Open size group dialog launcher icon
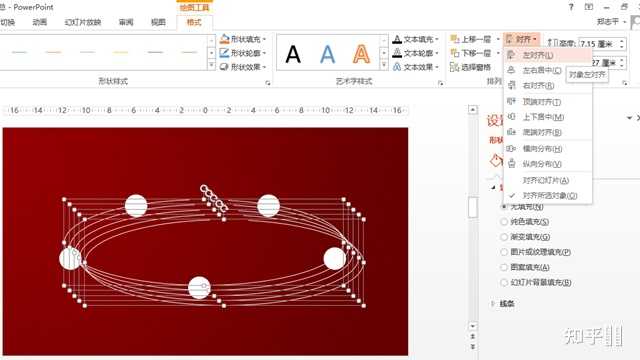 point(625,83)
